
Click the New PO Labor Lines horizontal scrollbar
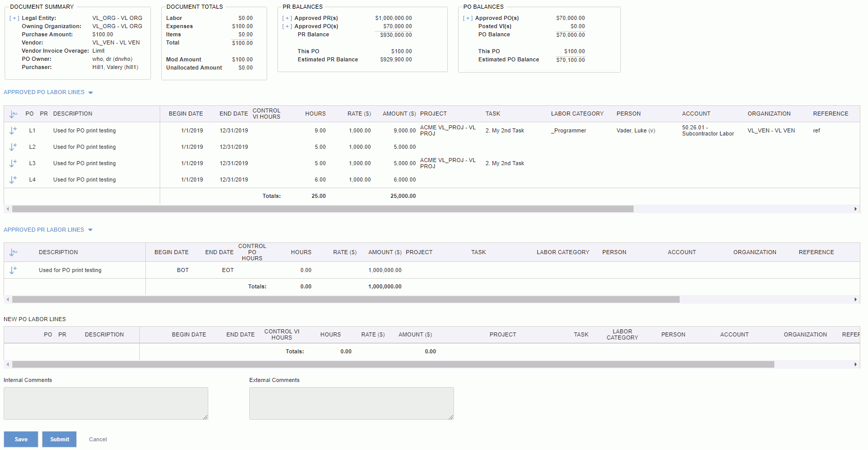(x=393, y=364)
